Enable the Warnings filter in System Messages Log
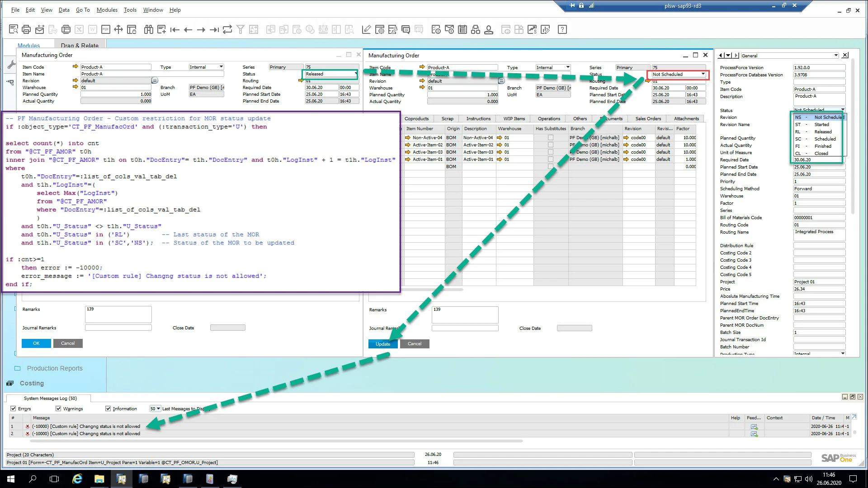Image resolution: width=868 pixels, height=488 pixels. [x=58, y=408]
